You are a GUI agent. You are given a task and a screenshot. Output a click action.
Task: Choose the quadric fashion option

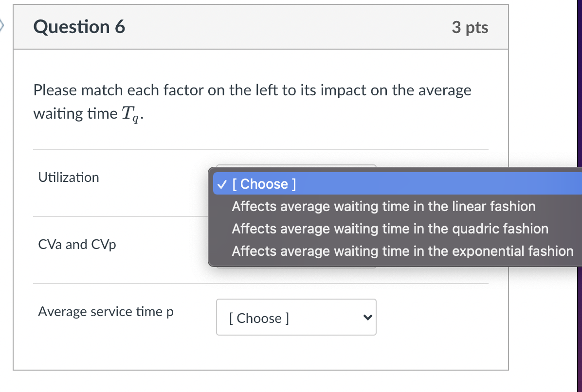[390, 229]
